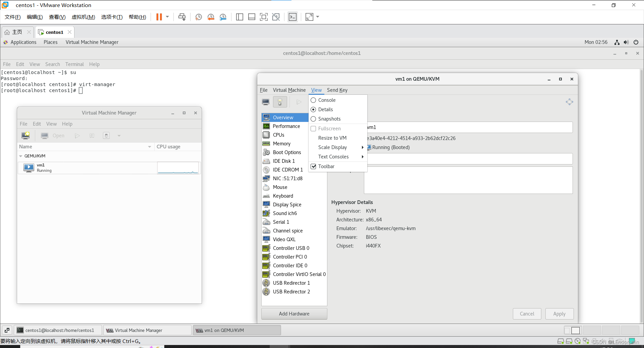Open View menu in vm1 window
644x348 pixels.
click(x=316, y=90)
